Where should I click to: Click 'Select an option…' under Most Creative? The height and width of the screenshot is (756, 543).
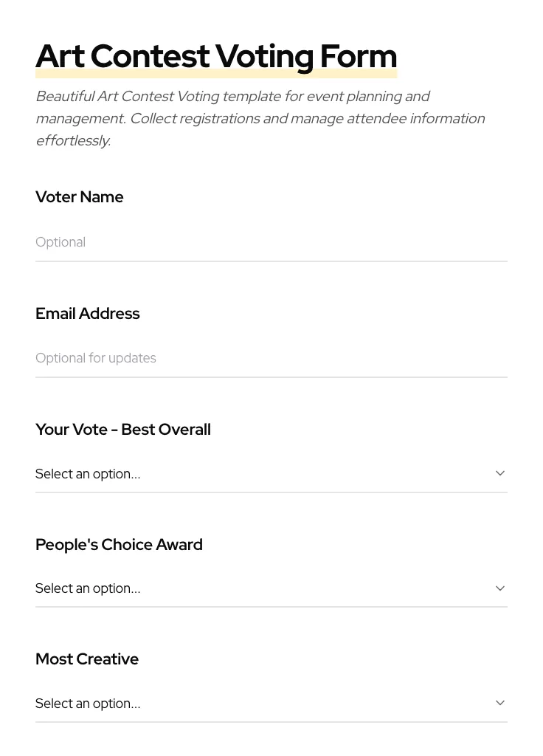point(88,704)
